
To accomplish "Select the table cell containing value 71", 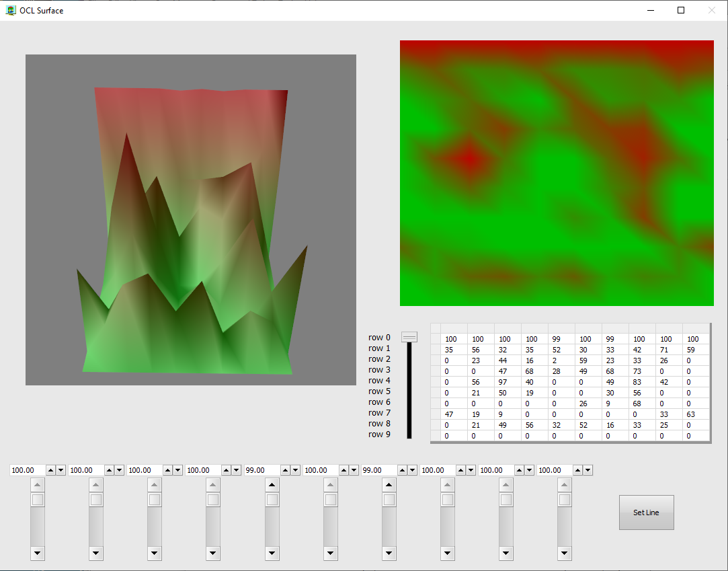I will pos(669,350).
